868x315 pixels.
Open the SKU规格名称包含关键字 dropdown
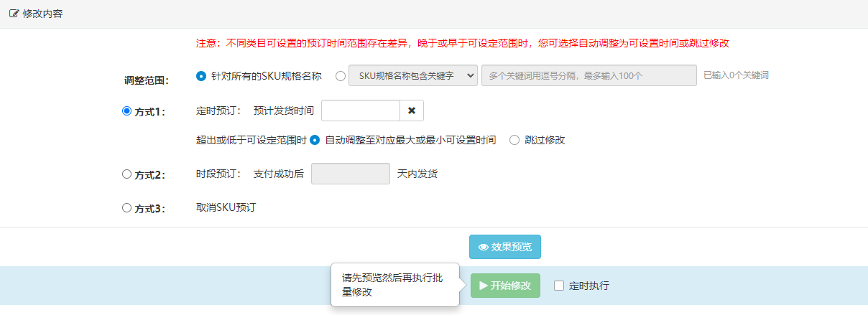click(413, 75)
